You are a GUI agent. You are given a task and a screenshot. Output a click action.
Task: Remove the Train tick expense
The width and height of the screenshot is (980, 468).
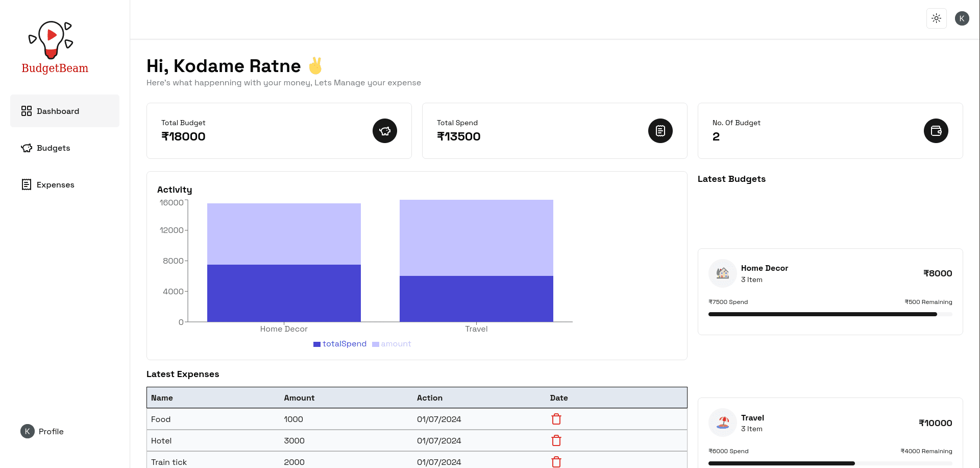tap(556, 462)
